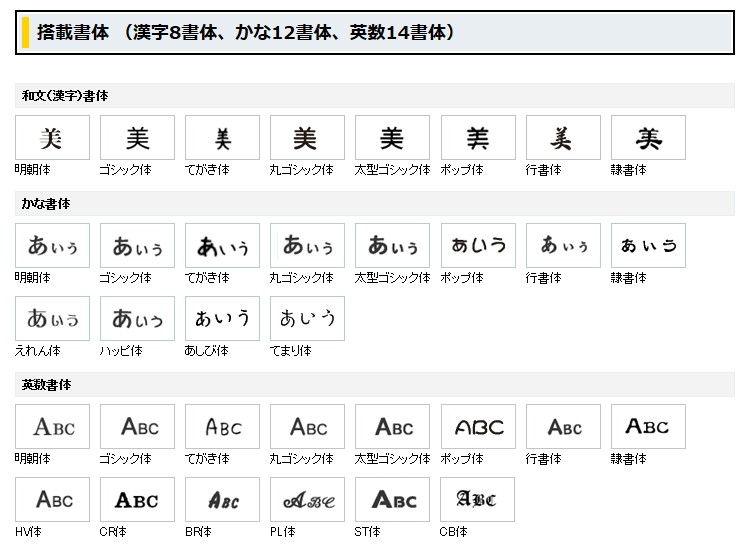The height and width of the screenshot is (549, 750).
Task: Click the 英数書体 section header bar
Action: [x=375, y=385]
